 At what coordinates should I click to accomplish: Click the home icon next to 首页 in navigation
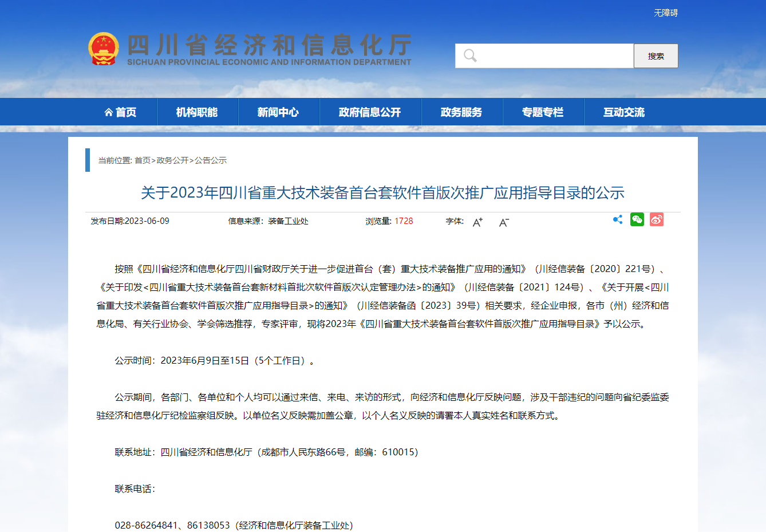[x=108, y=112]
